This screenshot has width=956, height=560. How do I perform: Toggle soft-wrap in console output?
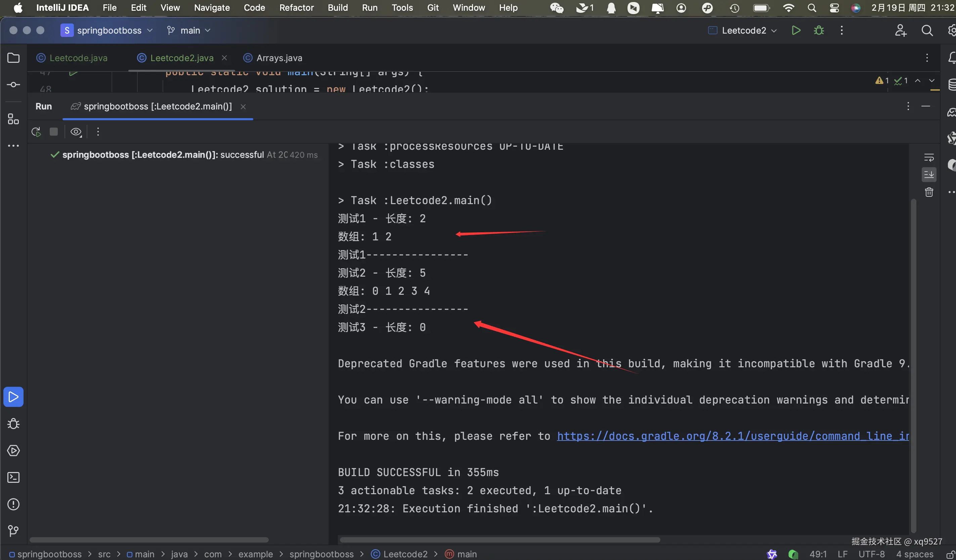click(929, 157)
